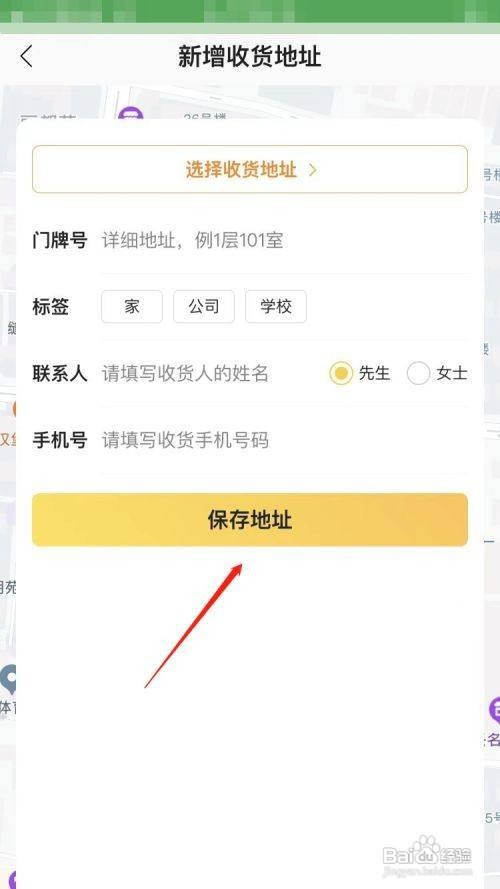The height and width of the screenshot is (889, 500).
Task: Choose the 女士 label option
Action: point(452,373)
